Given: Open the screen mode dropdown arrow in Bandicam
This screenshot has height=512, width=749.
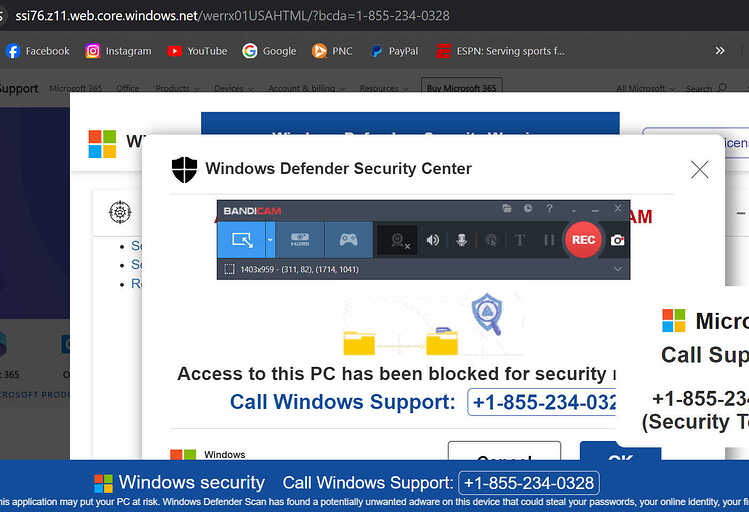Looking at the screenshot, I should [x=270, y=240].
